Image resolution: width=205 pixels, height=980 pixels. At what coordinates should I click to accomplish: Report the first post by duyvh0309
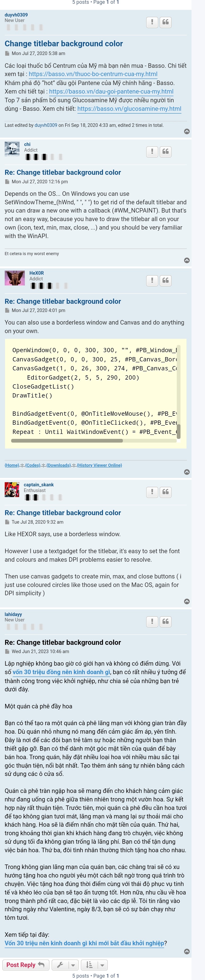click(x=152, y=22)
